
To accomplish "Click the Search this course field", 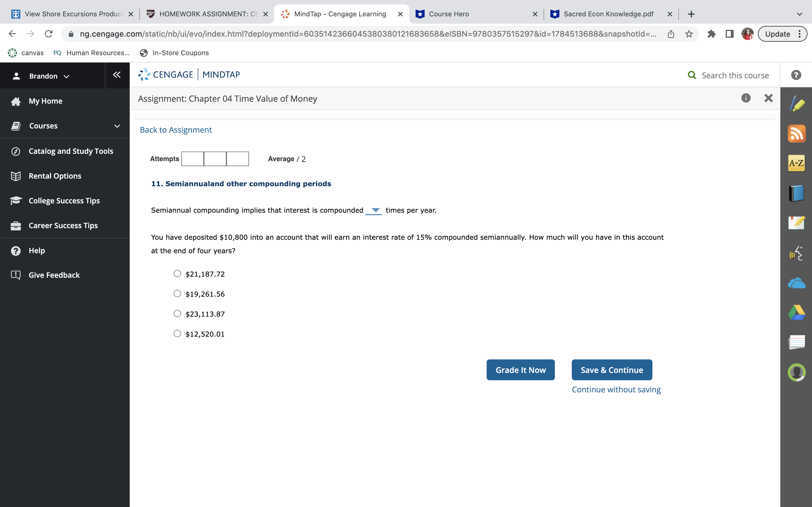I will pyautogui.click(x=735, y=75).
